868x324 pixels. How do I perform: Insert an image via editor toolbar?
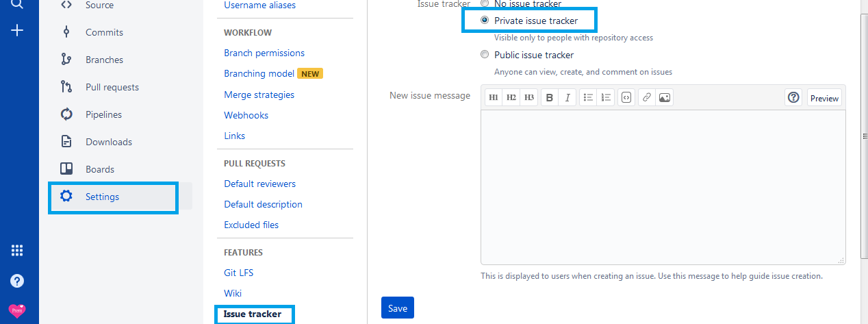coord(664,98)
